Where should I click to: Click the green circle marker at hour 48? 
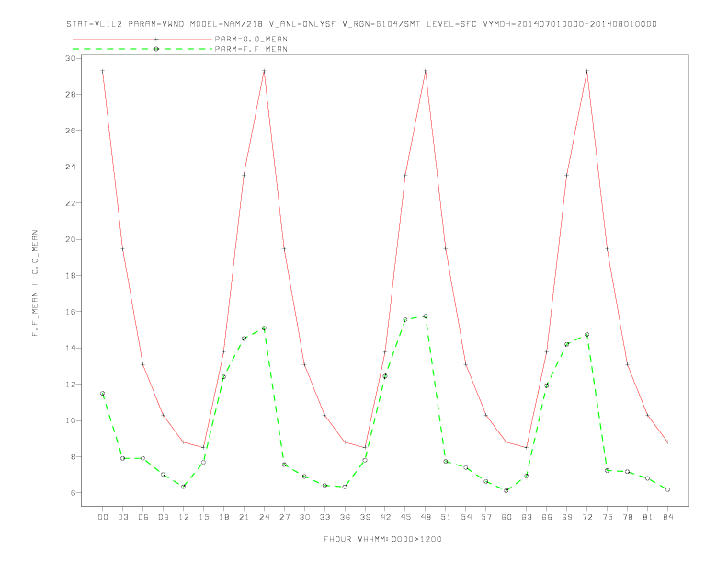pos(426,316)
